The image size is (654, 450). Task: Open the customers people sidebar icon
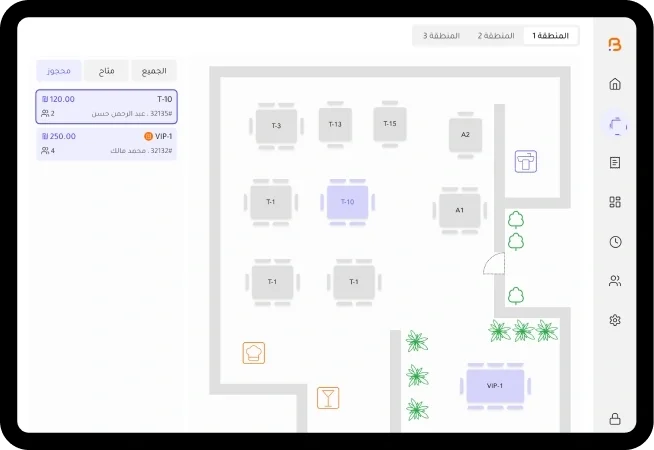(x=615, y=281)
